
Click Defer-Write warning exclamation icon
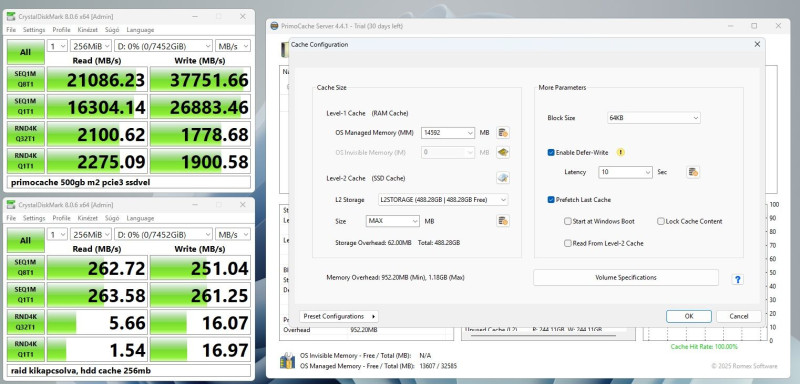click(620, 152)
